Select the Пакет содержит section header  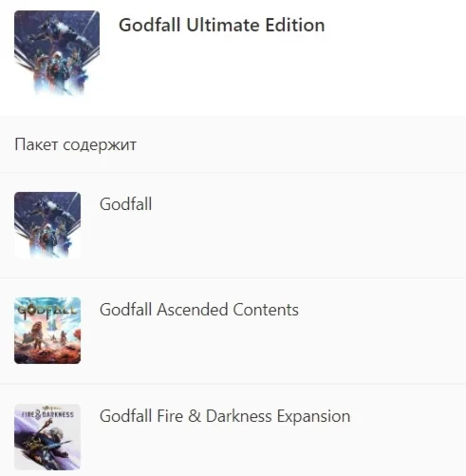tap(76, 144)
